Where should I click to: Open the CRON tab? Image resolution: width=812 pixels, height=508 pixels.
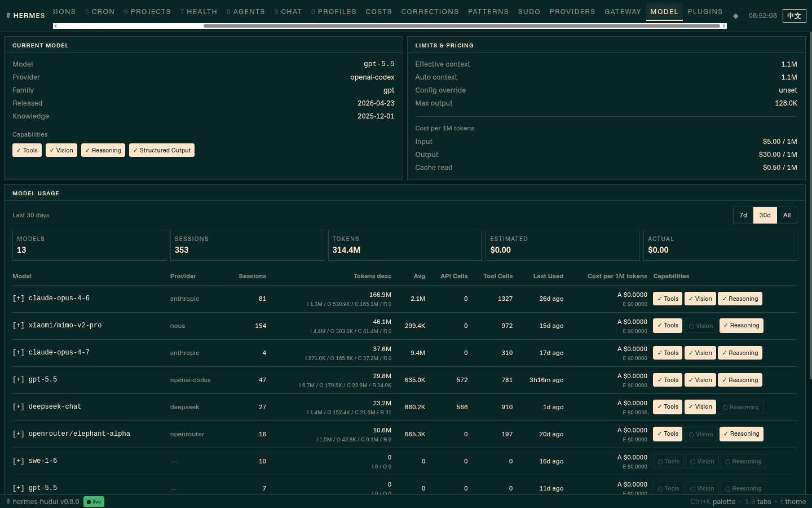pyautogui.click(x=100, y=12)
